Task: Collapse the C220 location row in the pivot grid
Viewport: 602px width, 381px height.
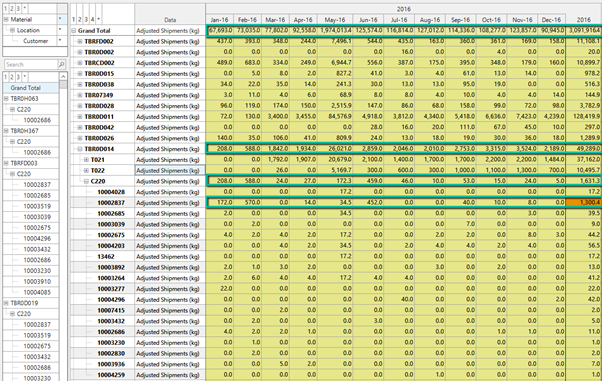Action: click(86, 181)
